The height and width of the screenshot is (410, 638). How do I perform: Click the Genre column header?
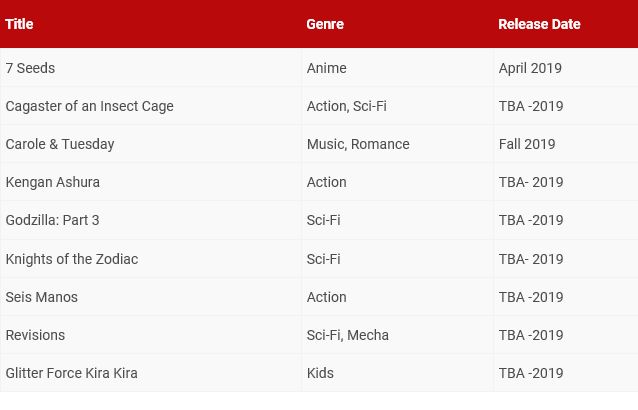pos(325,24)
